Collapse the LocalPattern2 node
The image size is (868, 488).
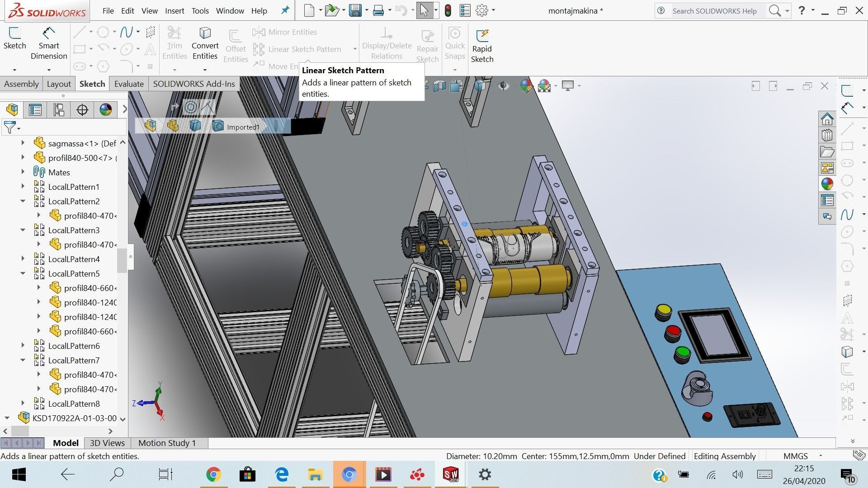pyautogui.click(x=23, y=201)
